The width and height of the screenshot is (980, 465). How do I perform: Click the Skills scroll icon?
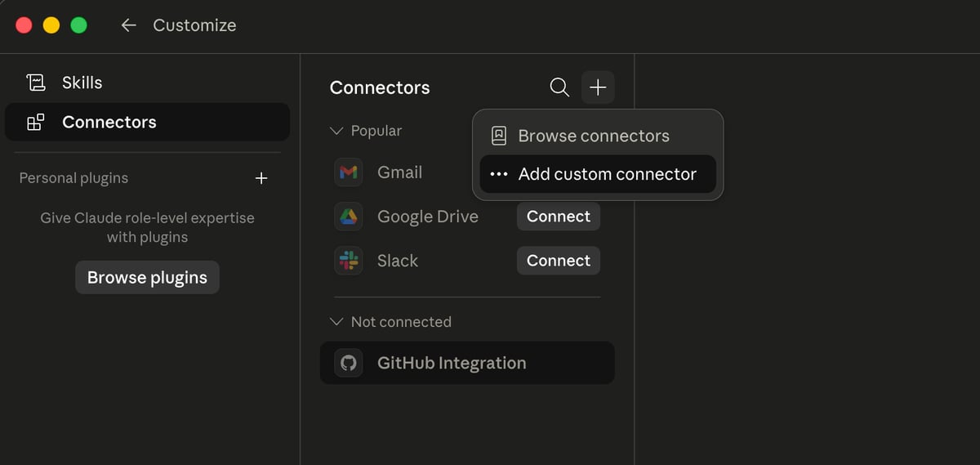click(36, 83)
